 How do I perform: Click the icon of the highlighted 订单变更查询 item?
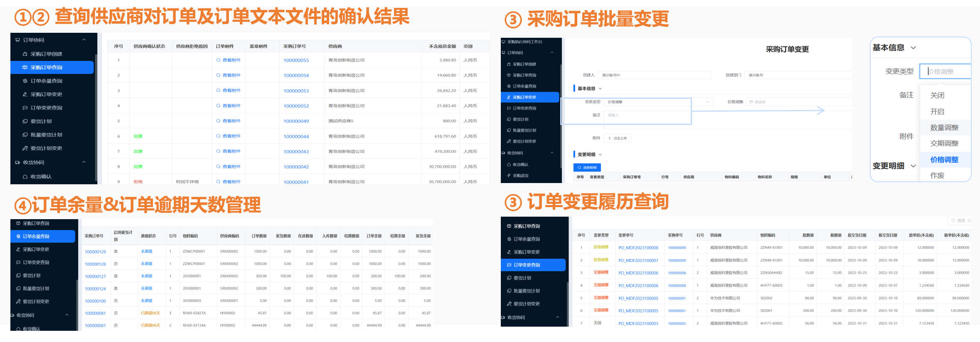(x=509, y=265)
